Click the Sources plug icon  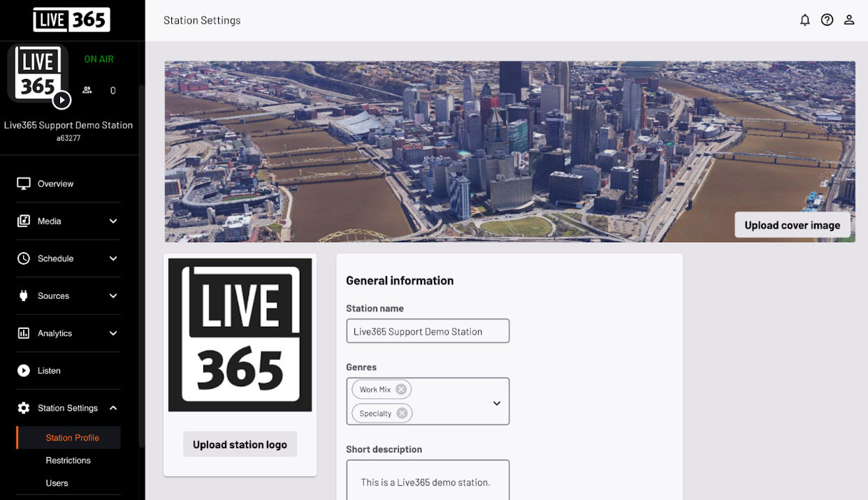click(24, 296)
